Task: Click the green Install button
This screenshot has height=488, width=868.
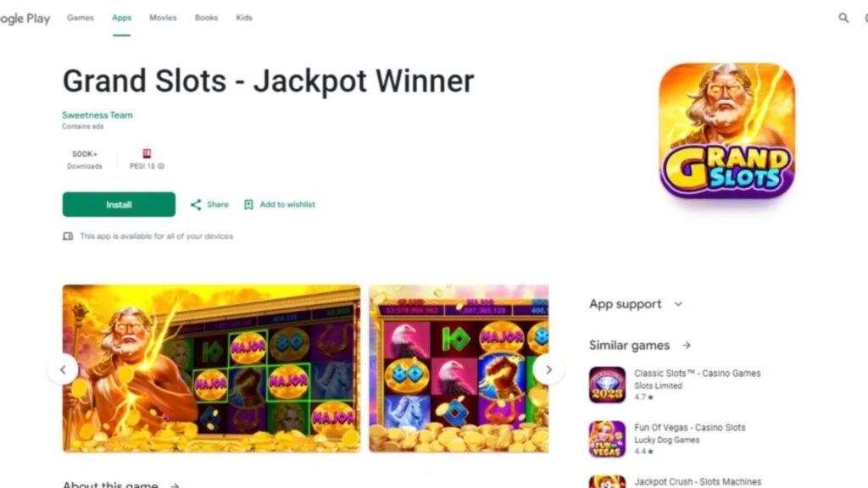Action: pos(119,204)
